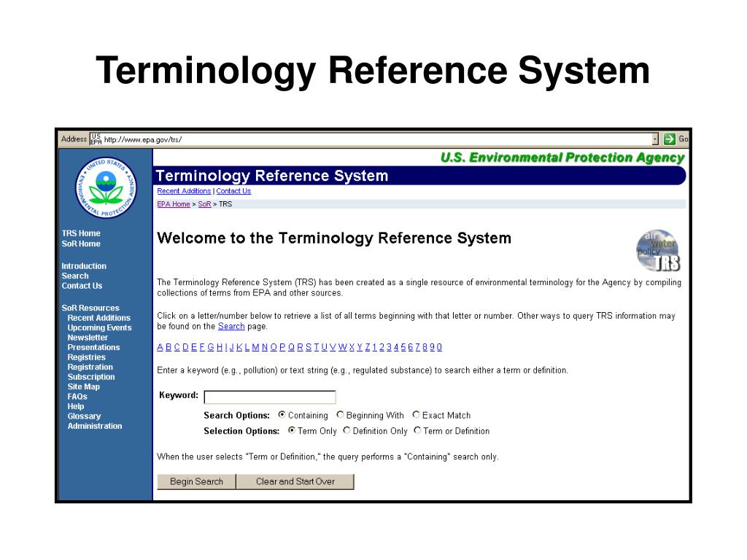Choose Term Only selection option
This screenshot has width=747, height=560.
[x=292, y=430]
